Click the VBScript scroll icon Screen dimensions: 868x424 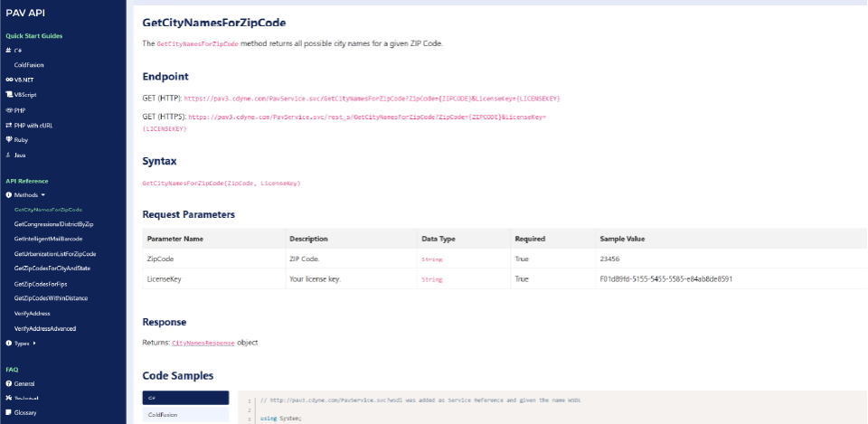pyautogui.click(x=9, y=95)
